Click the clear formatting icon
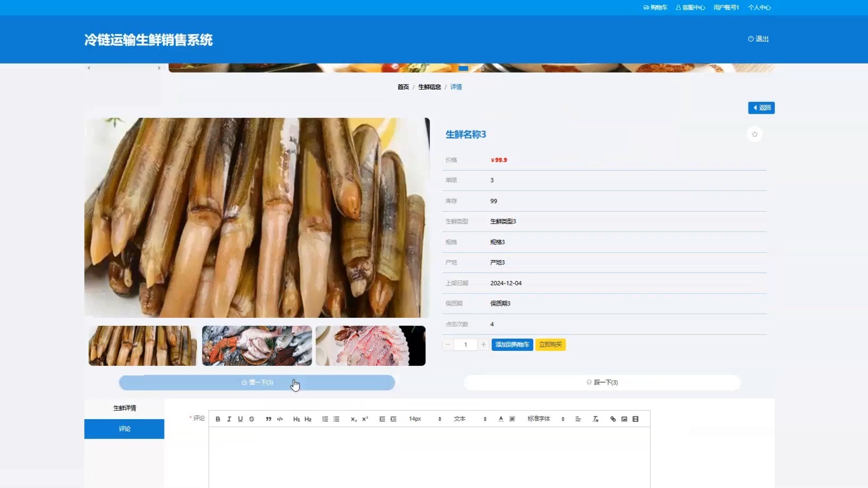 tap(595, 419)
